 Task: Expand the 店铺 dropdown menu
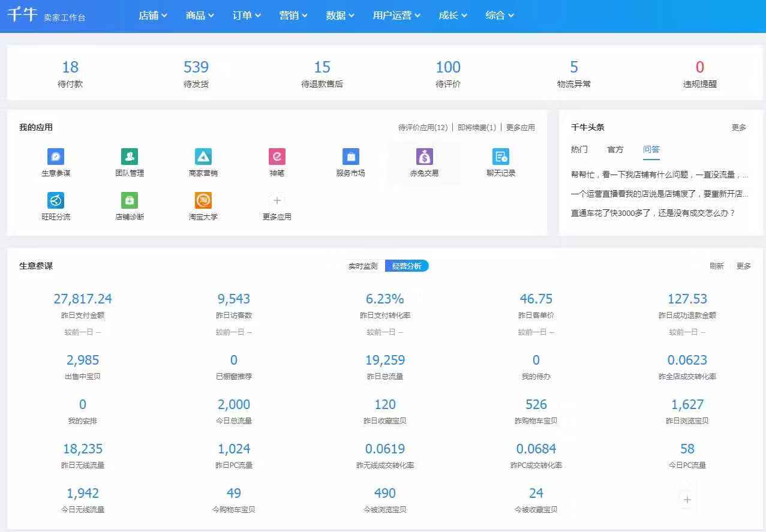[x=152, y=16]
